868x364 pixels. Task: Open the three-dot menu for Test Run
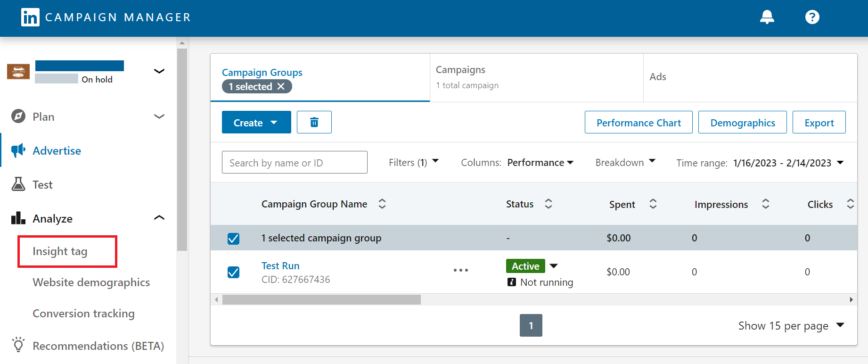[460, 270]
